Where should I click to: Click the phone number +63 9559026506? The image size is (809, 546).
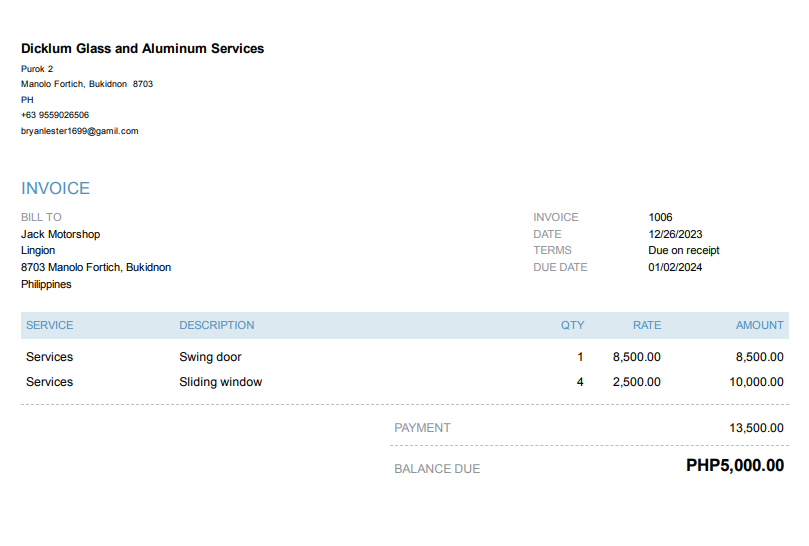point(55,115)
